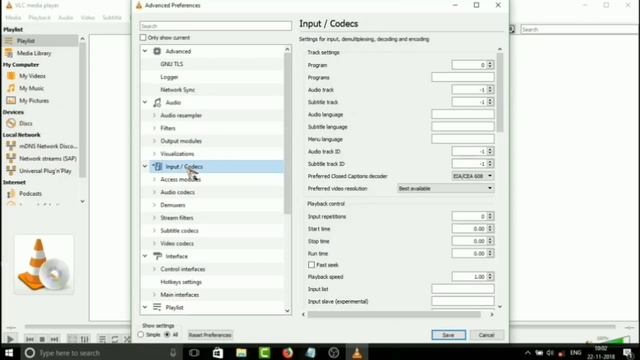Click the Network streams (SAP) icon

pos(11,158)
